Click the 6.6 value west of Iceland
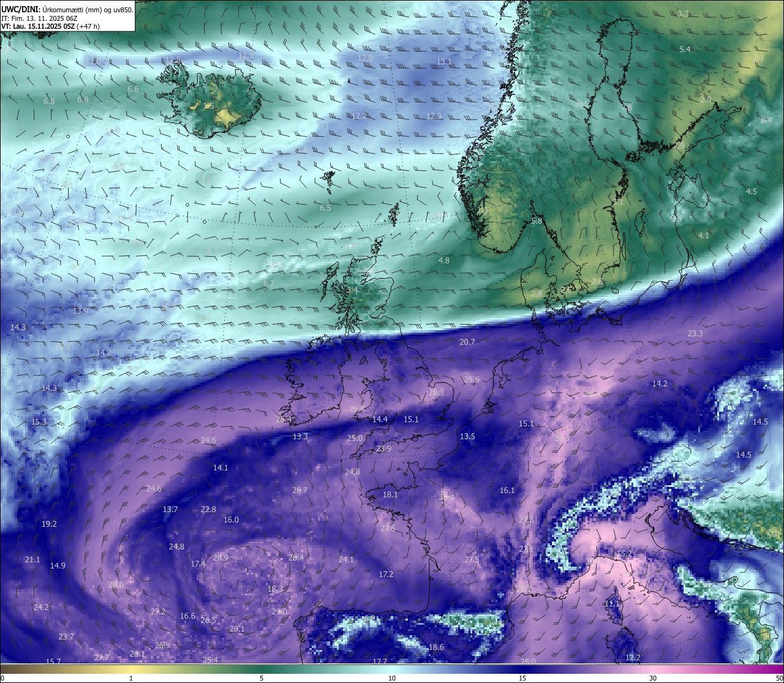784x683 pixels. pos(133,89)
